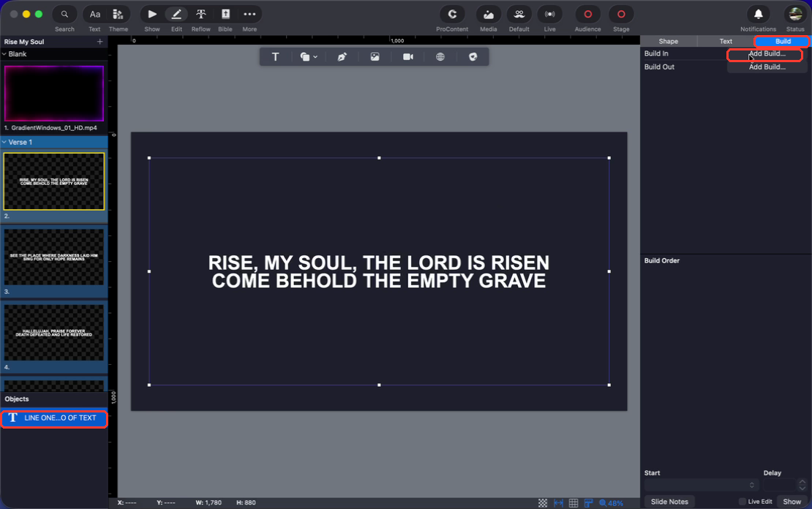Open the Bible panel
The height and width of the screenshot is (509, 812).
click(225, 15)
